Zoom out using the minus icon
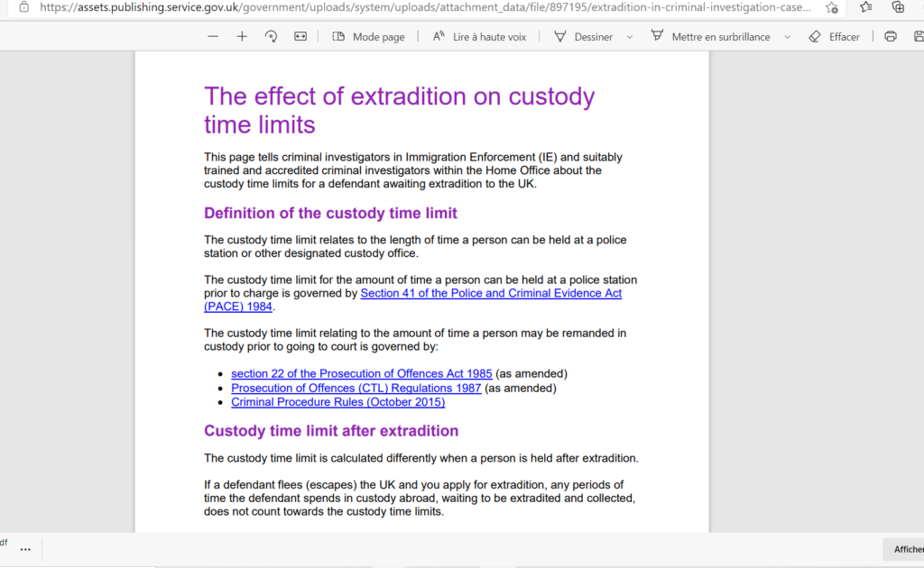The width and height of the screenshot is (924, 568). 213,36
